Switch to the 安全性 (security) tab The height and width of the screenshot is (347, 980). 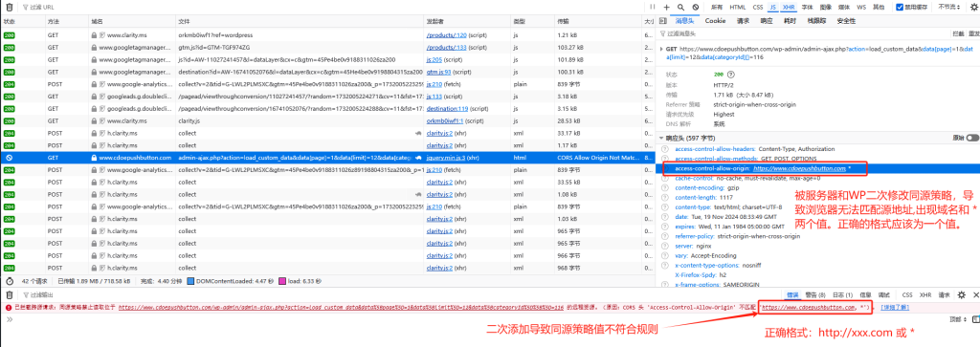pos(846,21)
